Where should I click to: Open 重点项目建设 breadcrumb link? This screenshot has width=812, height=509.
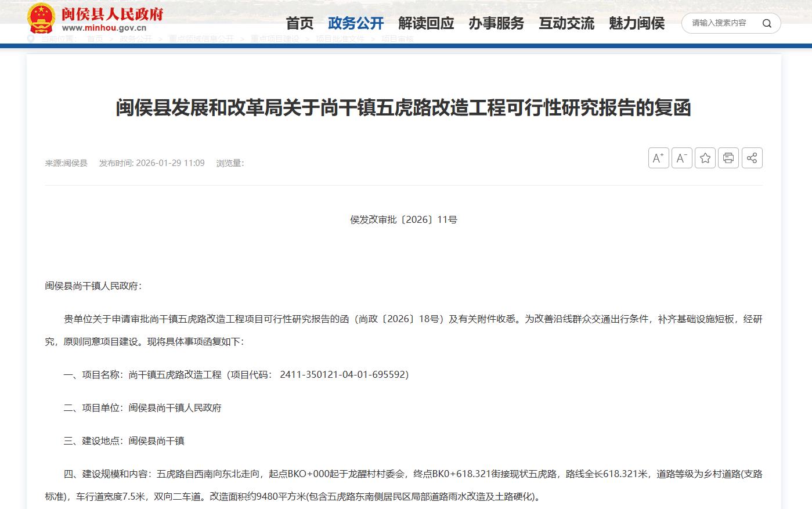275,39
